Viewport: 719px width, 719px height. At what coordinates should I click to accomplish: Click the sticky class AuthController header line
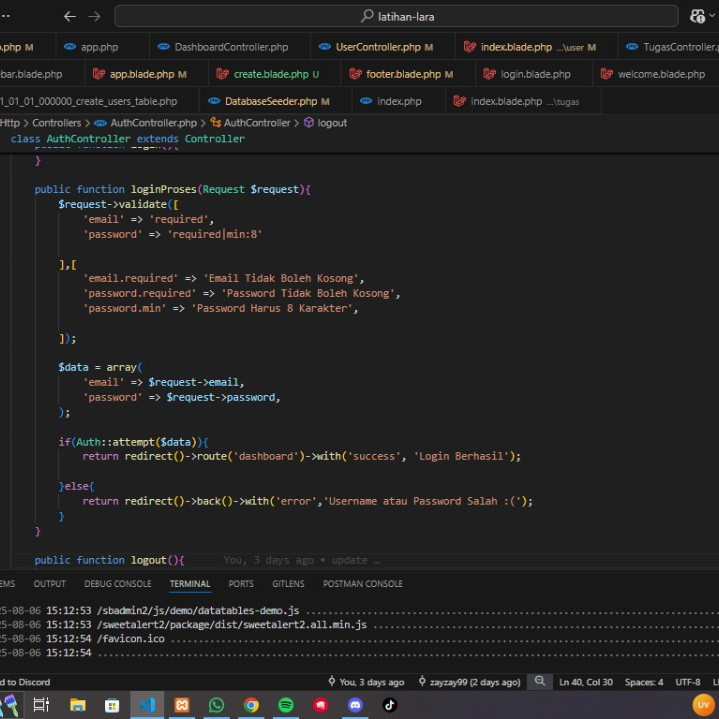(x=127, y=139)
